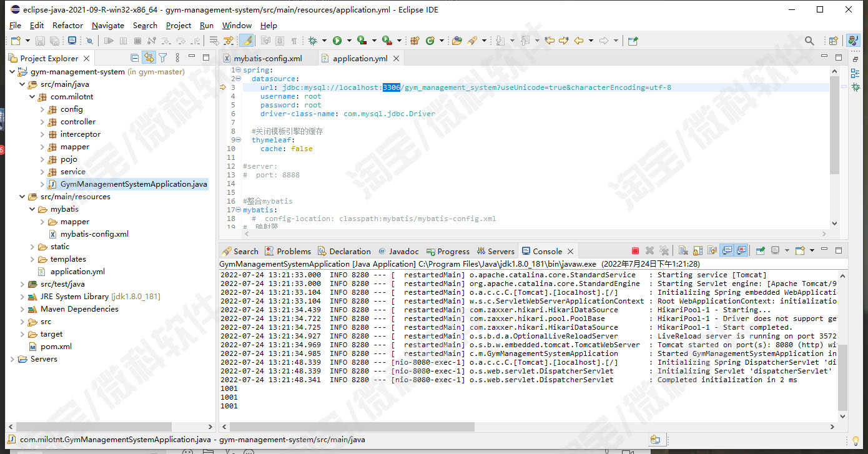The image size is (868, 454).
Task: Click the Skip All Breakpoints icon
Action: pyautogui.click(x=89, y=41)
